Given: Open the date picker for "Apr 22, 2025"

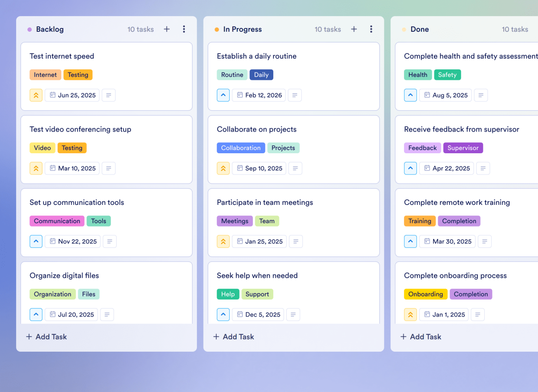Looking at the screenshot, I should click(446, 168).
